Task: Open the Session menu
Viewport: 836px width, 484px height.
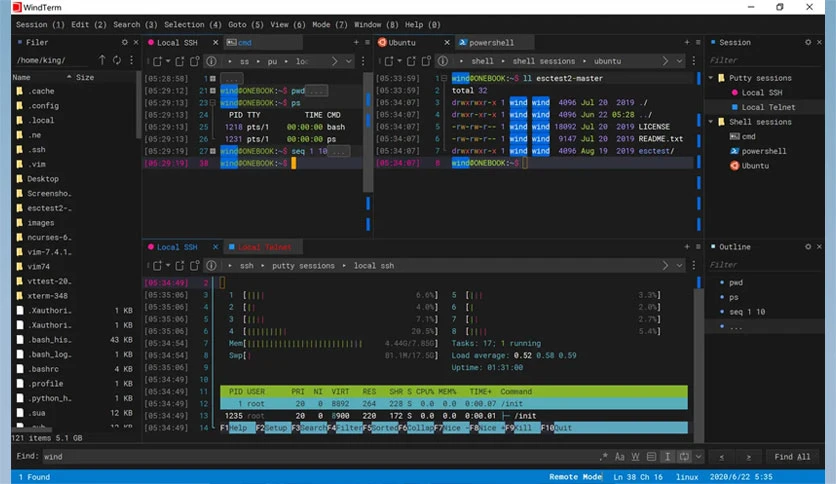Action: 40,25
